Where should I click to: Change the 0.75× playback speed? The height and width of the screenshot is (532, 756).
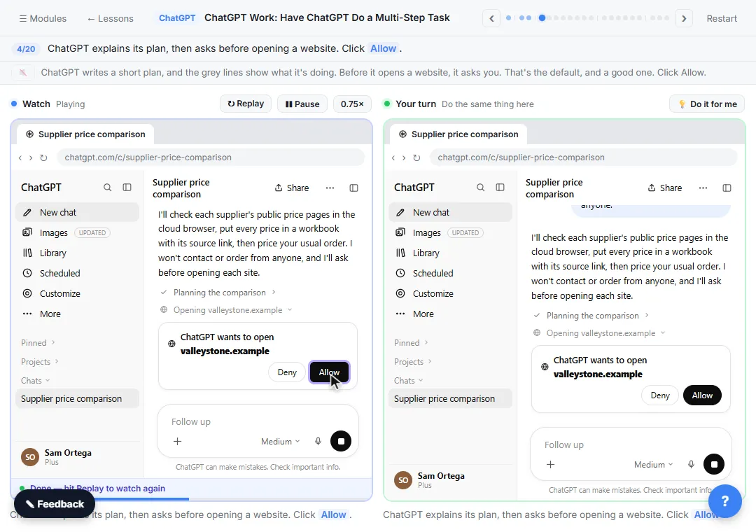coord(352,104)
